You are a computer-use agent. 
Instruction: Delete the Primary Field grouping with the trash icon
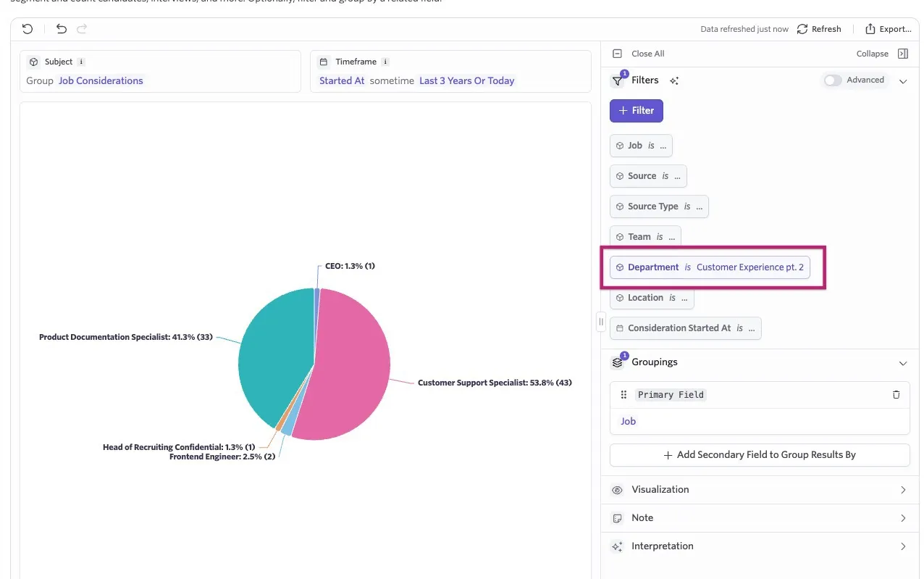click(x=896, y=395)
